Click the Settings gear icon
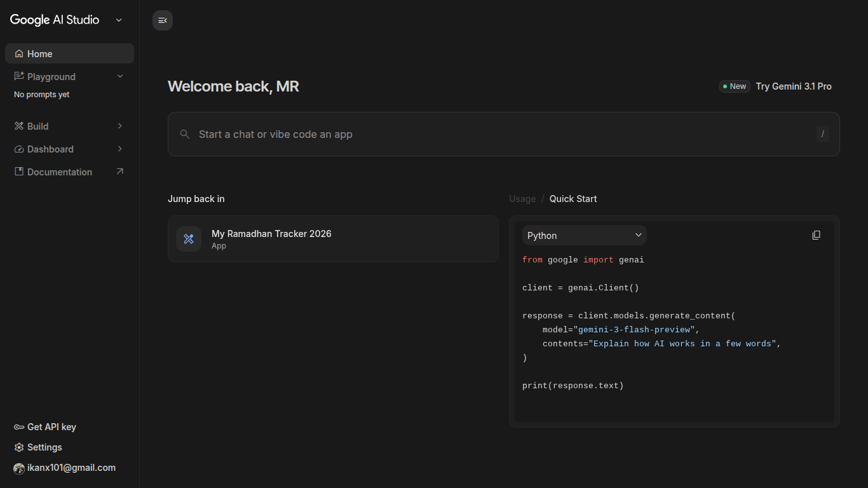Image resolution: width=868 pixels, height=488 pixels. coord(19,447)
